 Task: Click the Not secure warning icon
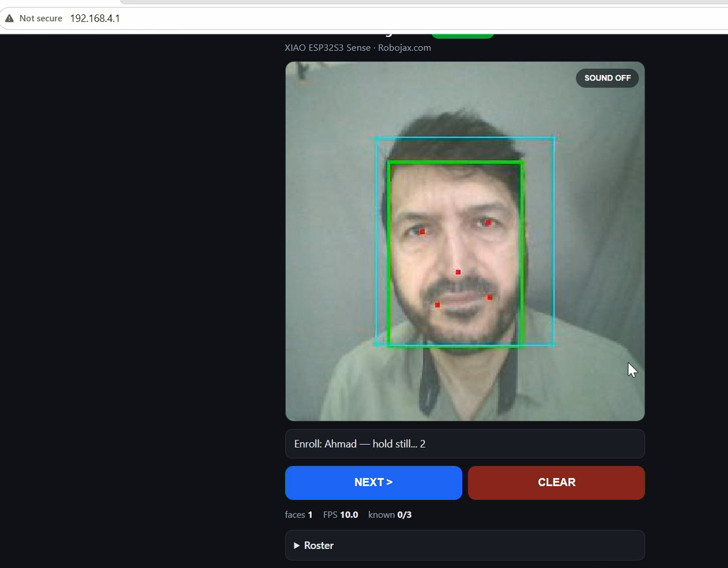[9, 18]
